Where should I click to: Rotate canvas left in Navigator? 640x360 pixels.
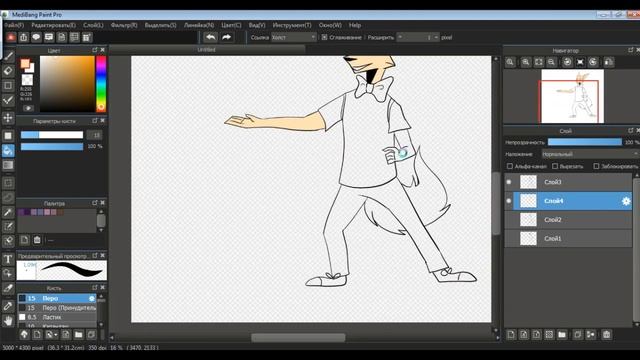[567, 62]
